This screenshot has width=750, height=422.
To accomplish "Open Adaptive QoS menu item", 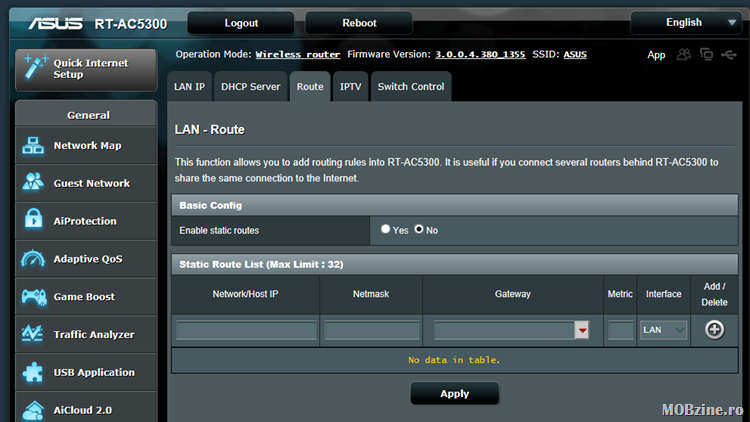I will click(86, 259).
